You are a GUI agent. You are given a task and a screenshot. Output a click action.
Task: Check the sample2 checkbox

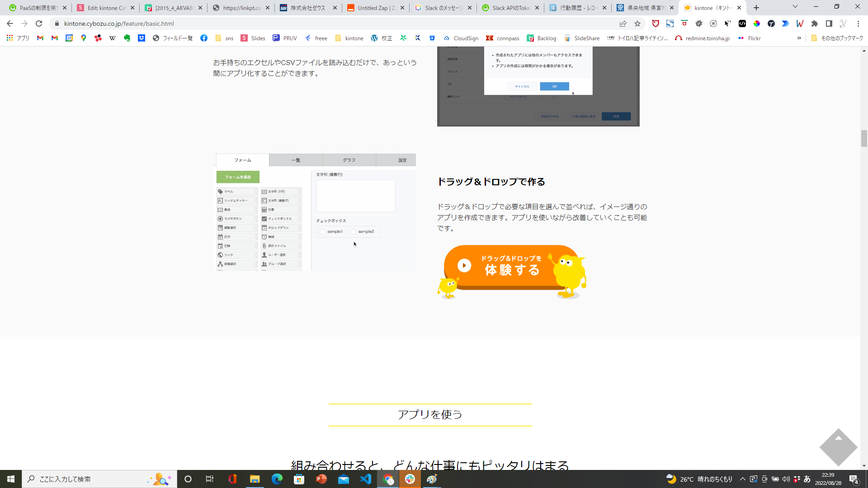pos(353,232)
